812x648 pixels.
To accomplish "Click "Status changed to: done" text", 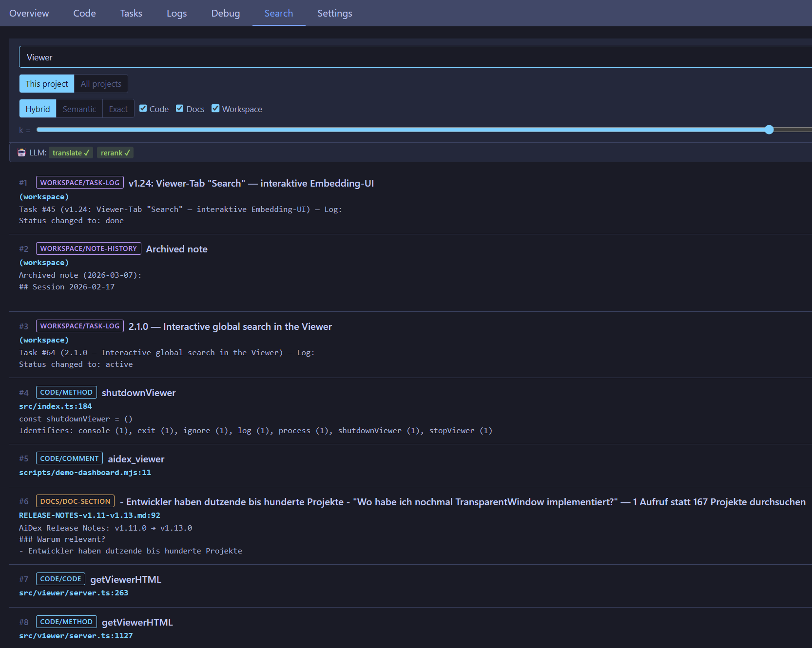I will click(71, 221).
